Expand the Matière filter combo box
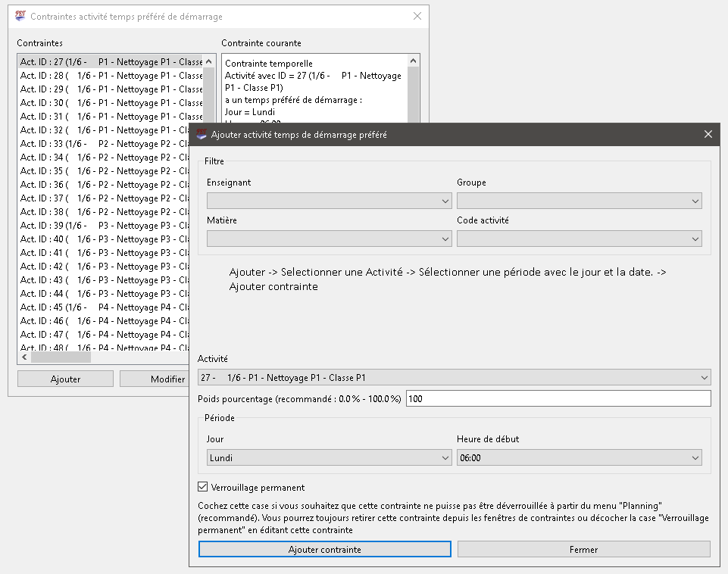 [x=329, y=239]
